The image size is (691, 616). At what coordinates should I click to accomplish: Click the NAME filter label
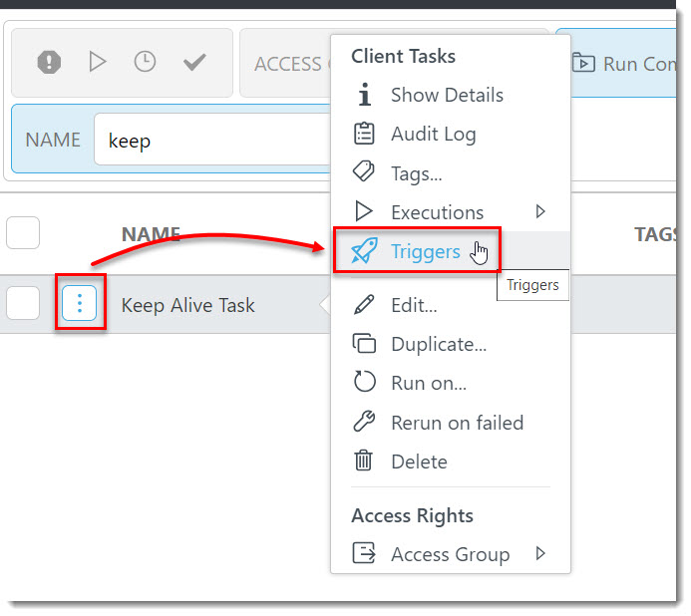pyautogui.click(x=53, y=141)
